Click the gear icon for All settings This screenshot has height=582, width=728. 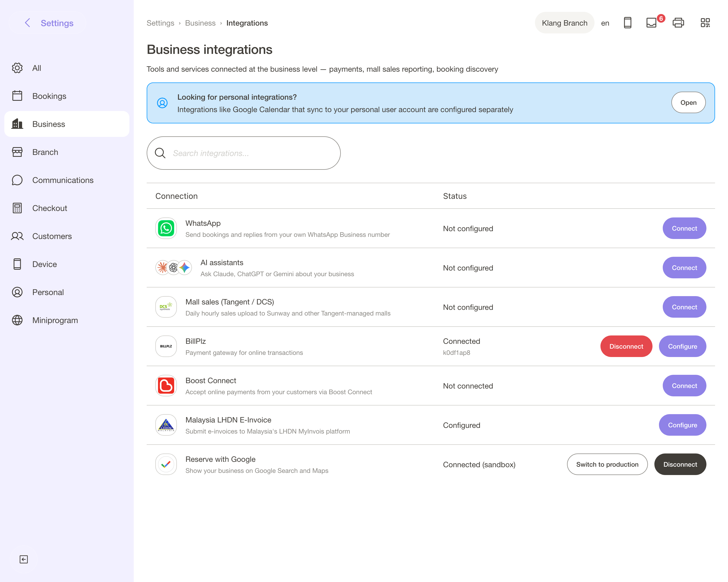coord(17,68)
